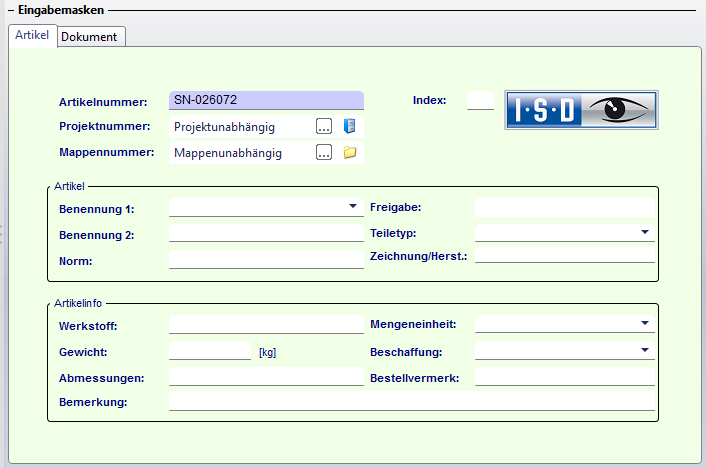Open the Projektnummer browse ellipsis button
This screenshot has width=706, height=468.
pyautogui.click(x=324, y=126)
